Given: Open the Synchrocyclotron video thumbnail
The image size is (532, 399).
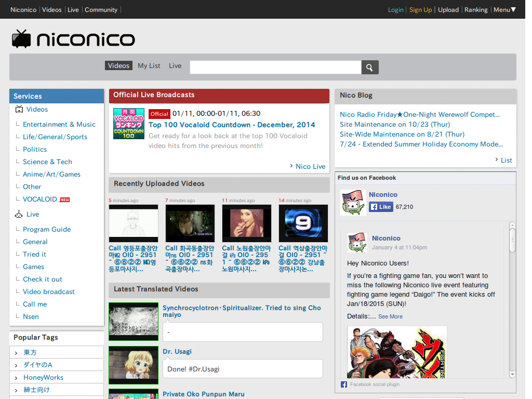Looking at the screenshot, I should (134, 322).
